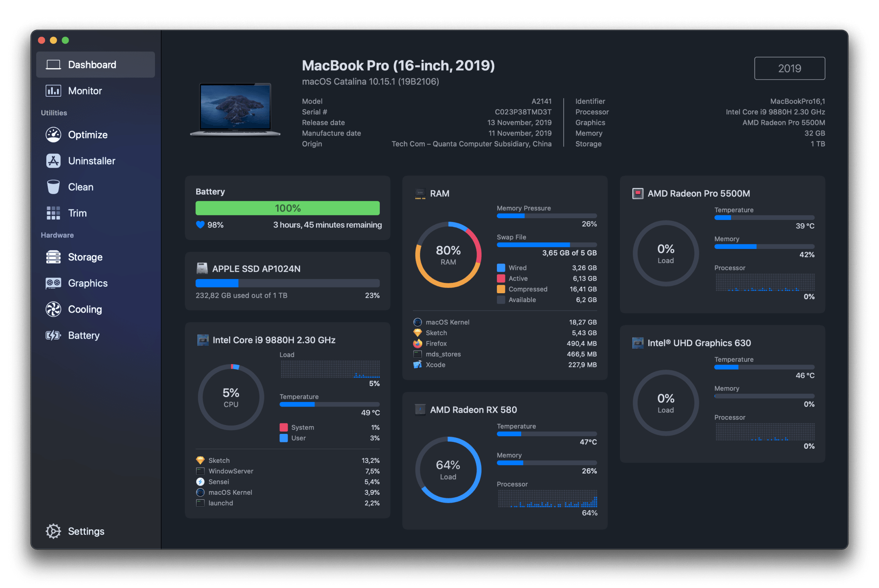Click the green 100% battery charge bar
The height and width of the screenshot is (588, 879).
pos(288,208)
